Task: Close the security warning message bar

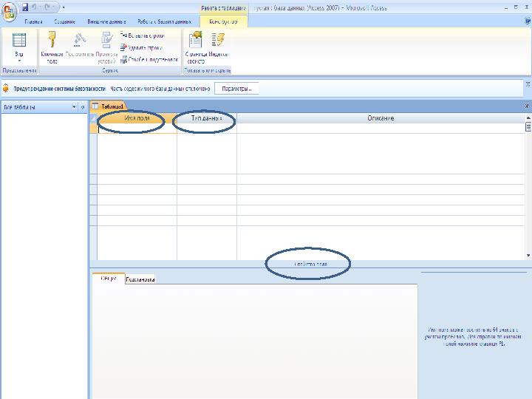Action: [x=528, y=83]
